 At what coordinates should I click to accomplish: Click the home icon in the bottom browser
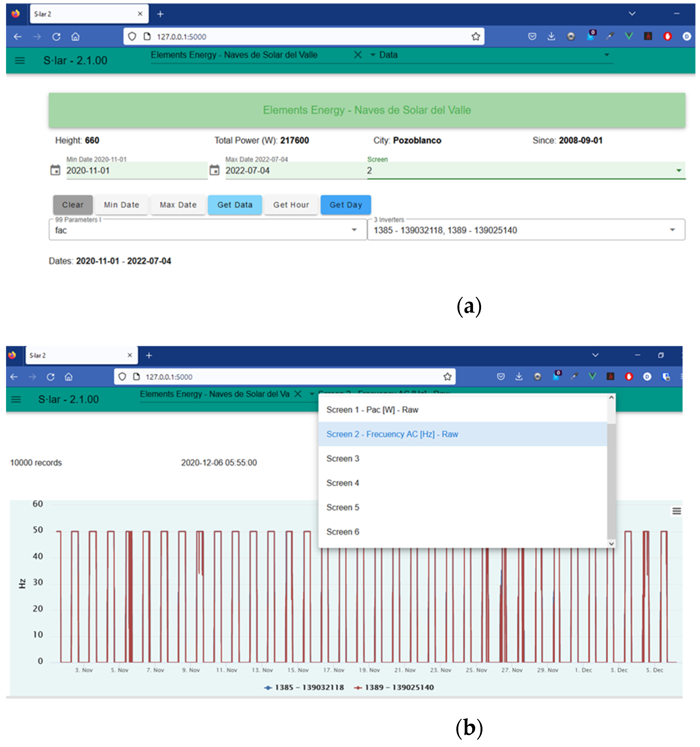(68, 377)
